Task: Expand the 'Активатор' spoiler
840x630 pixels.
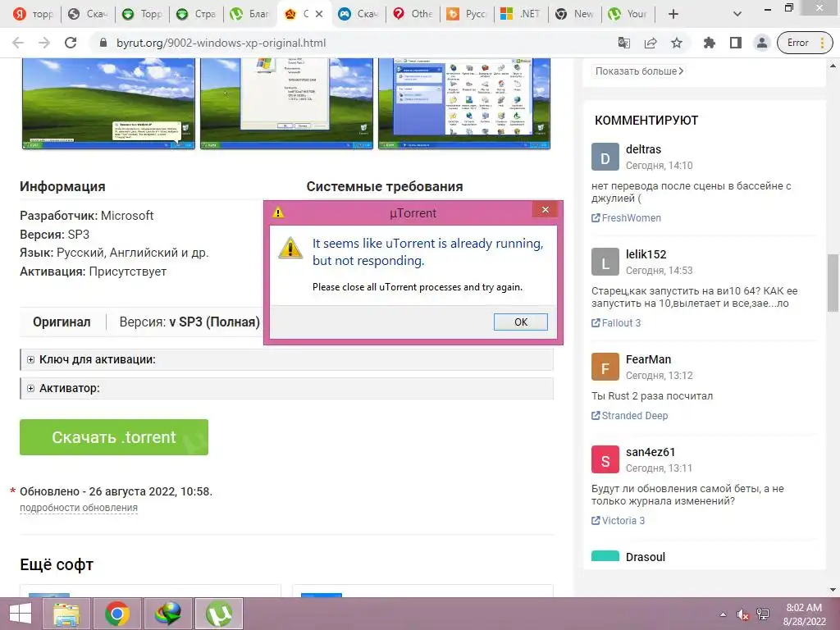Action: (x=286, y=388)
